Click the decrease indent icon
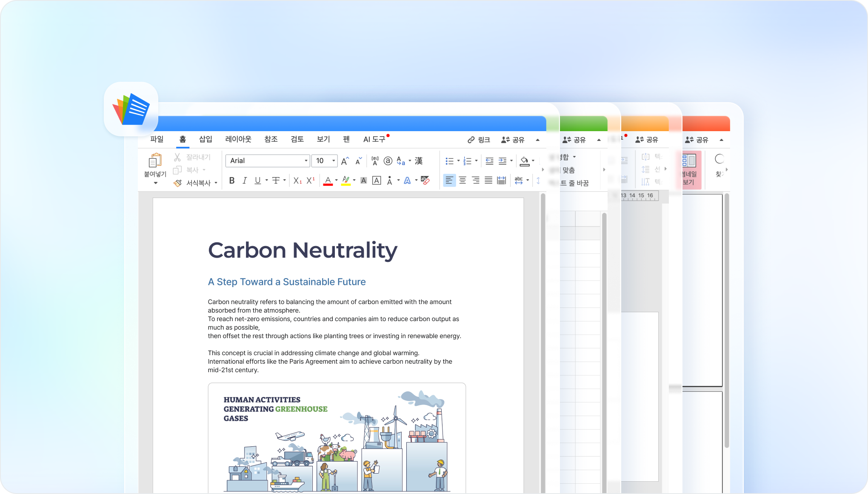 click(489, 161)
